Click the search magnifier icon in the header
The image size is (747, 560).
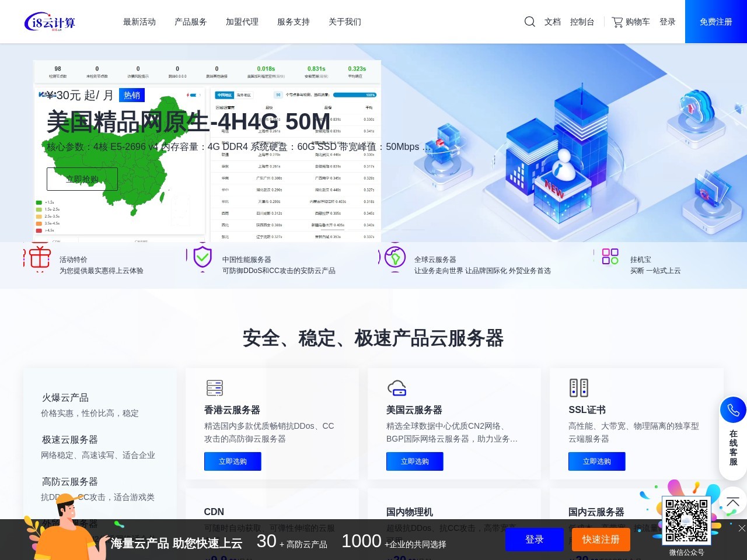click(x=529, y=22)
